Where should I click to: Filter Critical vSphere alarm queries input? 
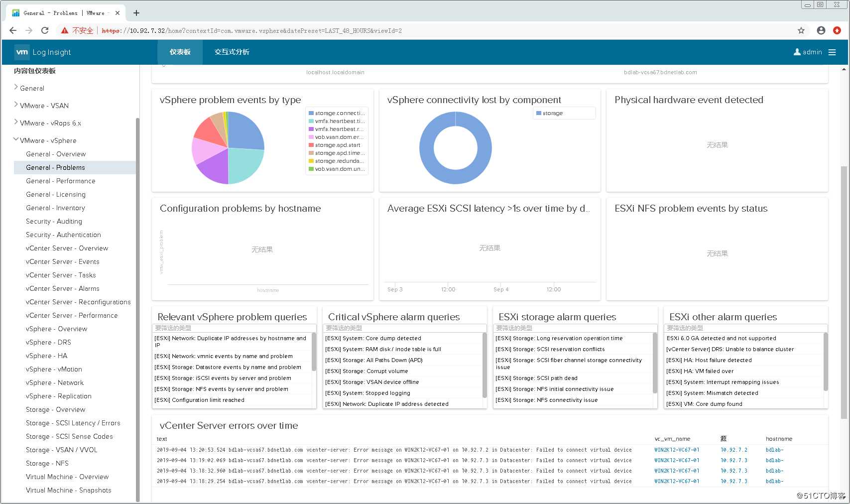[x=405, y=328]
